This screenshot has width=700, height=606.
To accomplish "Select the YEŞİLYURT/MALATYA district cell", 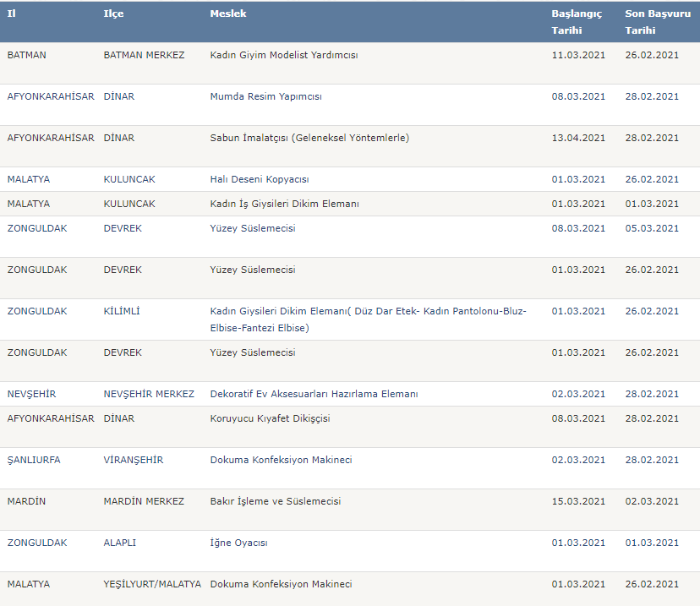I will 152,584.
